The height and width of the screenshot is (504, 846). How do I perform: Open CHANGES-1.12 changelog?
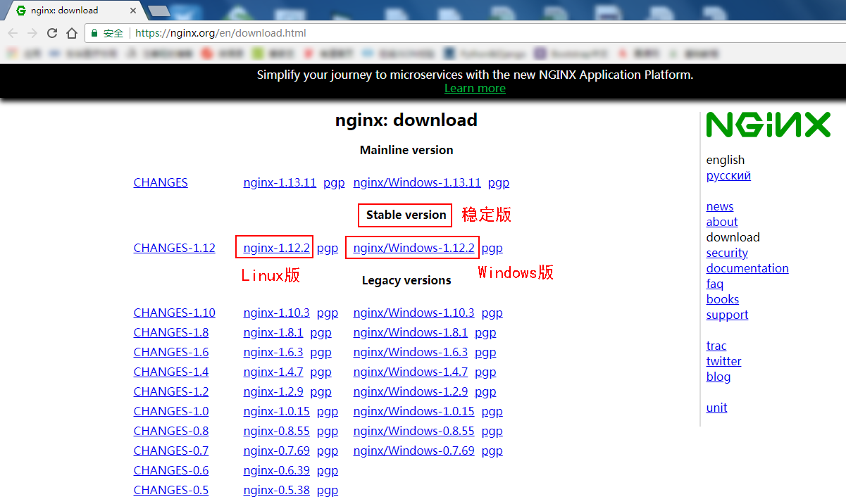coord(174,248)
